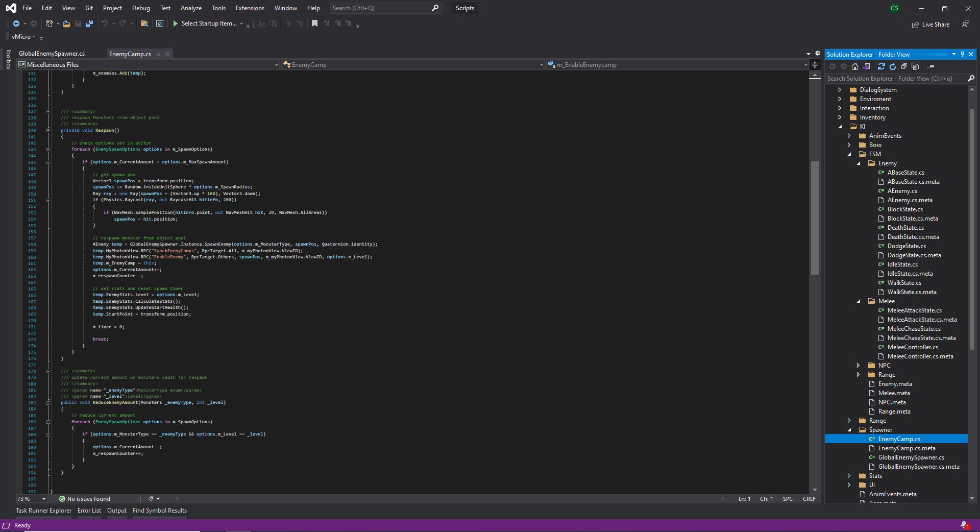Viewport: 980px width, 532px height.
Task: Toggle a bookmark on the current line
Action: tap(314, 23)
